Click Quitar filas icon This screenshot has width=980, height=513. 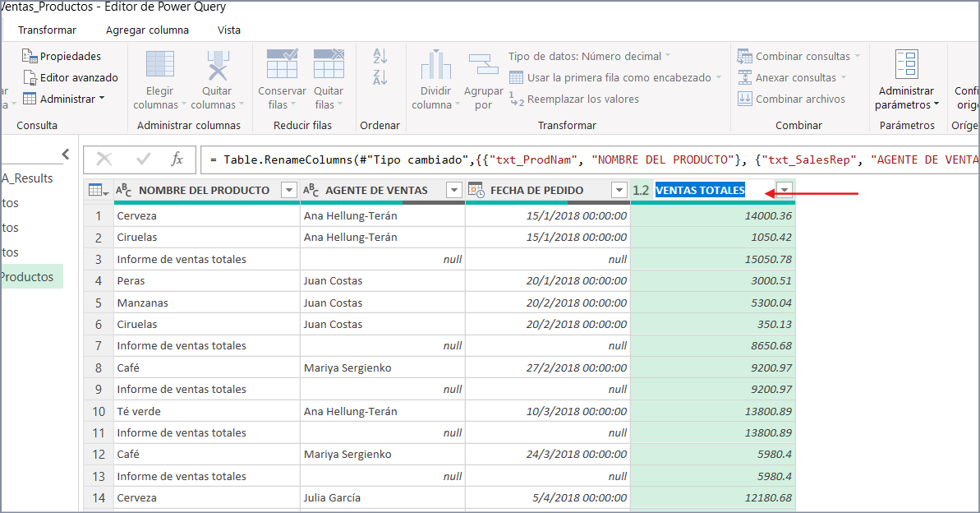pos(329,63)
